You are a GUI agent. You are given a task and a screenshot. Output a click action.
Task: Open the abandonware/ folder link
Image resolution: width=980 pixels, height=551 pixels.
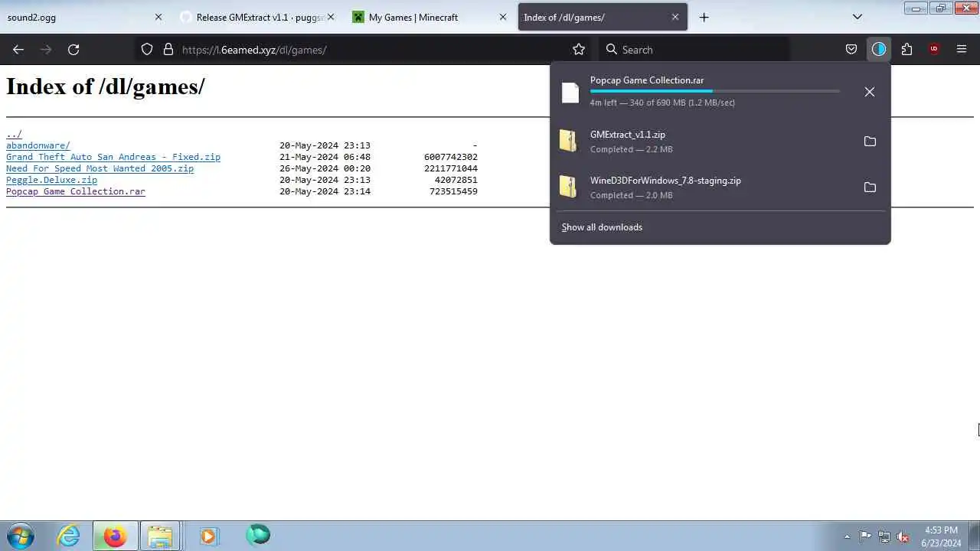(38, 145)
